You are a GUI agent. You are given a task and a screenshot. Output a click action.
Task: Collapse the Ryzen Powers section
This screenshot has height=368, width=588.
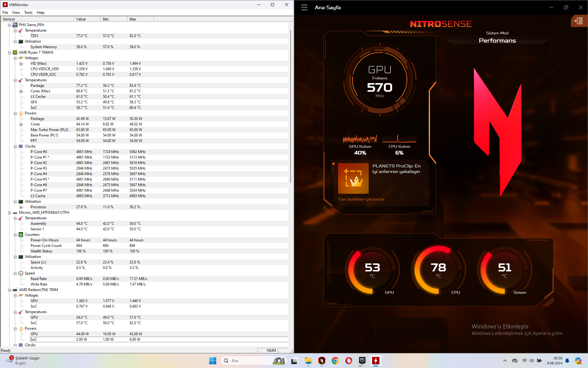[15, 113]
